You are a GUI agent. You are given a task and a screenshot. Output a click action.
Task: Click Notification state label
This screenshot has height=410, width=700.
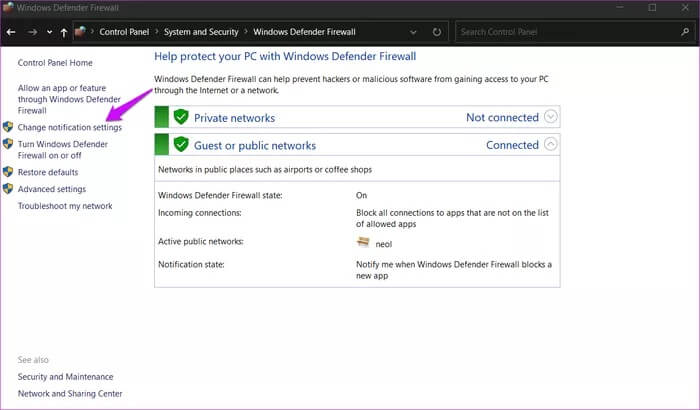click(191, 265)
